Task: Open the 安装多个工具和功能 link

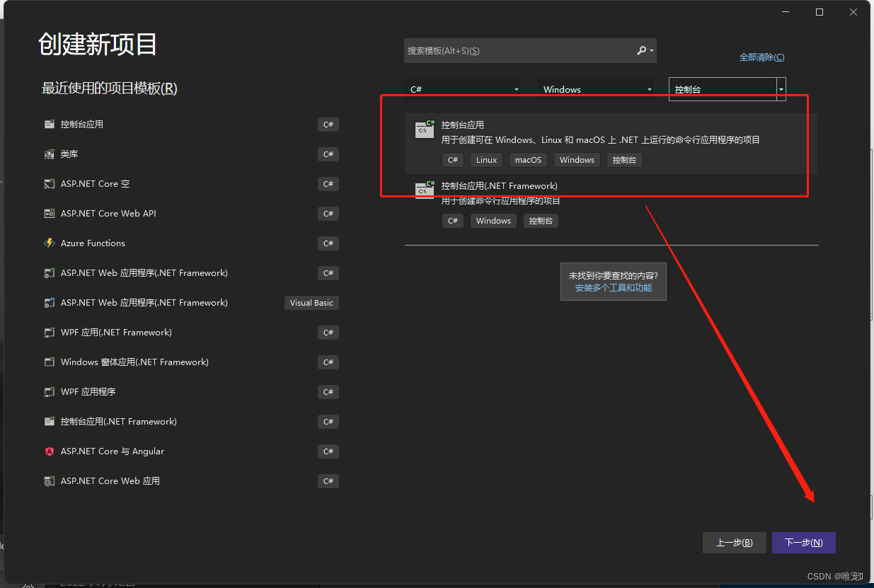Action: (x=614, y=288)
